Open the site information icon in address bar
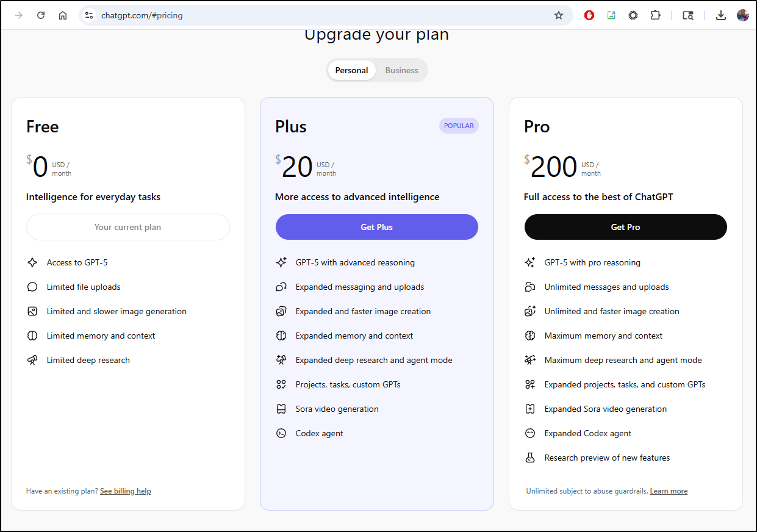 pos(89,15)
